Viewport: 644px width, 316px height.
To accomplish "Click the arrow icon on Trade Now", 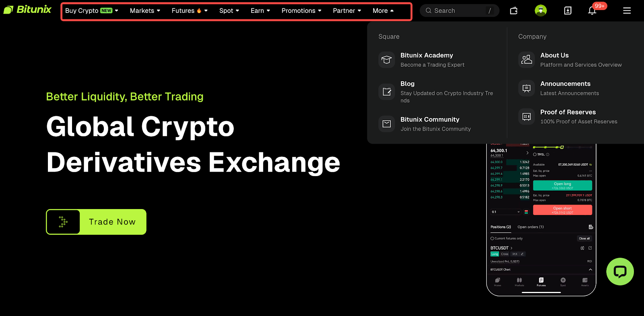I will 63,222.
